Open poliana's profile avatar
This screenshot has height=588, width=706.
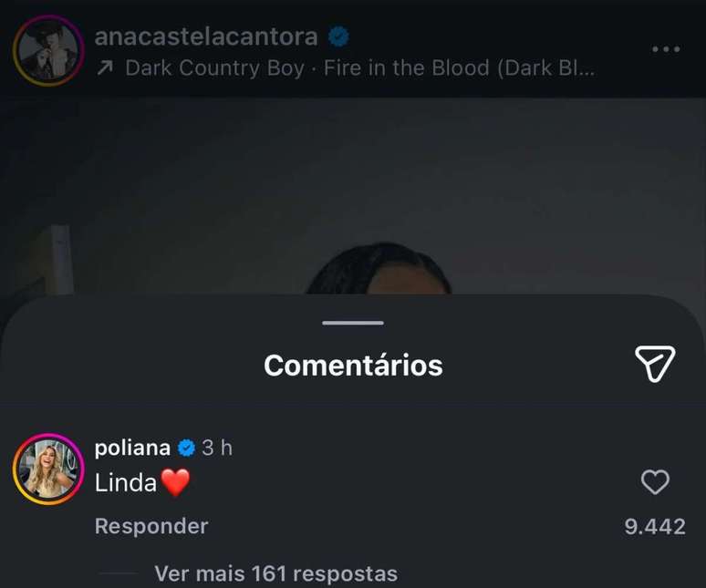(48, 469)
